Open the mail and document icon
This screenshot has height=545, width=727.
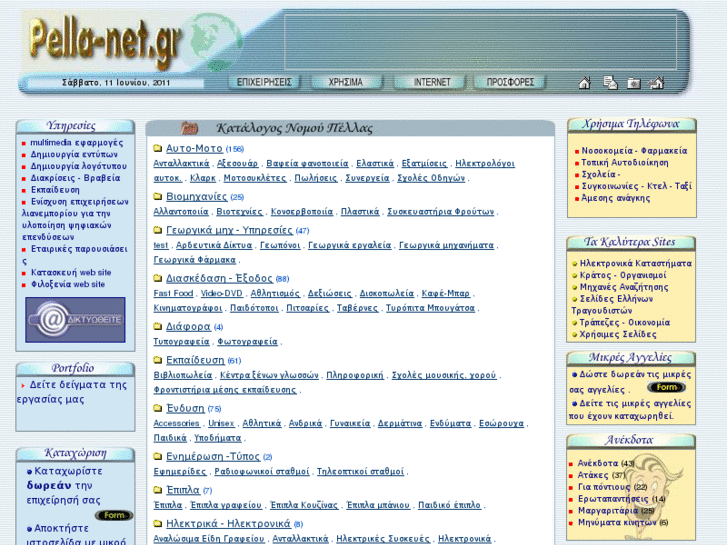[610, 83]
